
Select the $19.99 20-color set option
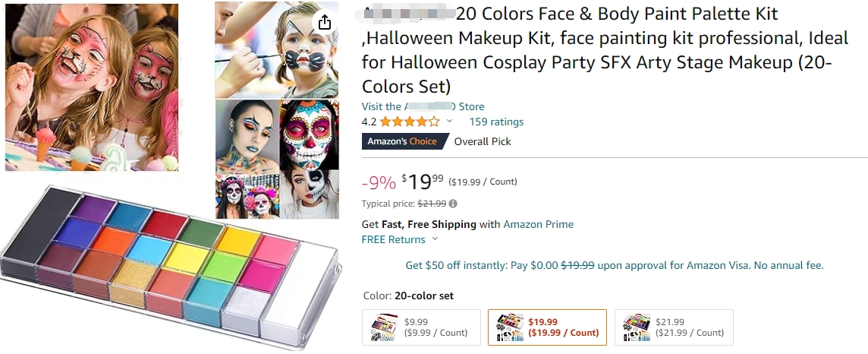click(x=547, y=327)
